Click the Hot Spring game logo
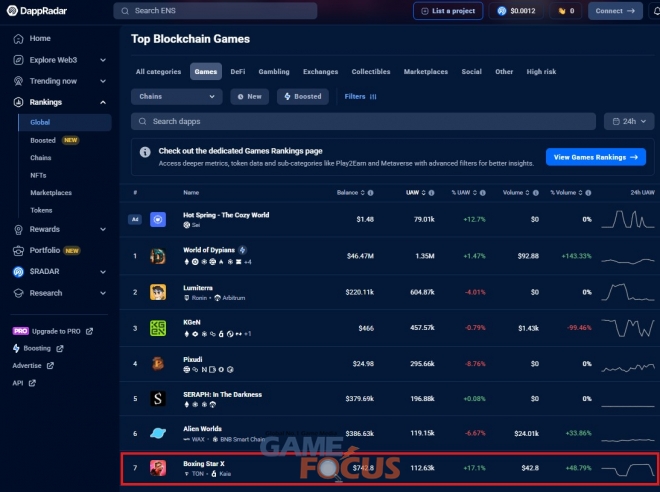The height and width of the screenshot is (492, 660). tap(158, 219)
